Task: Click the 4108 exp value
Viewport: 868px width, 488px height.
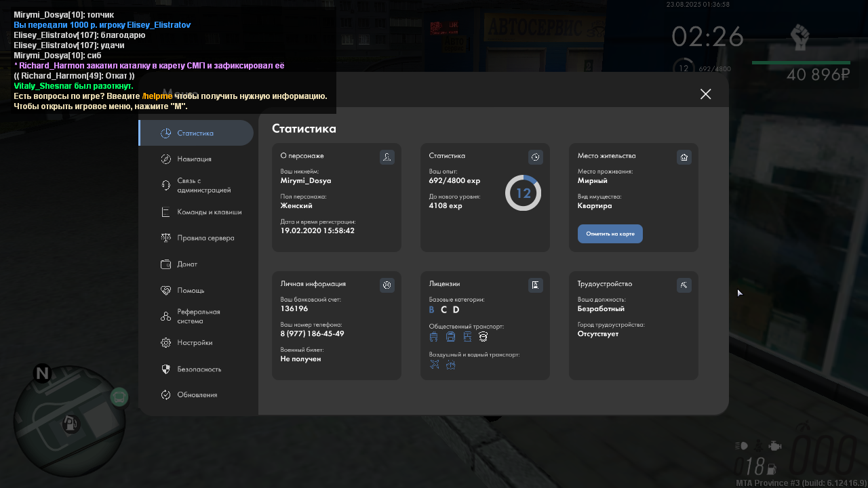Action: click(x=446, y=205)
